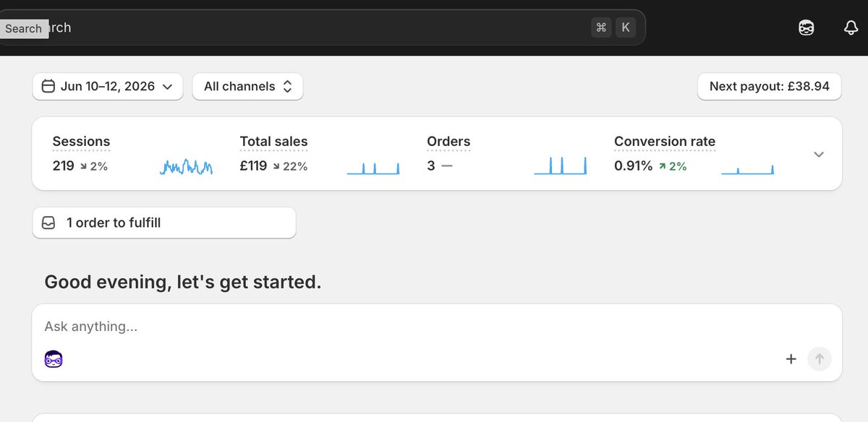Open the Jun 10–12, 2026 date range dropdown

[x=108, y=87]
